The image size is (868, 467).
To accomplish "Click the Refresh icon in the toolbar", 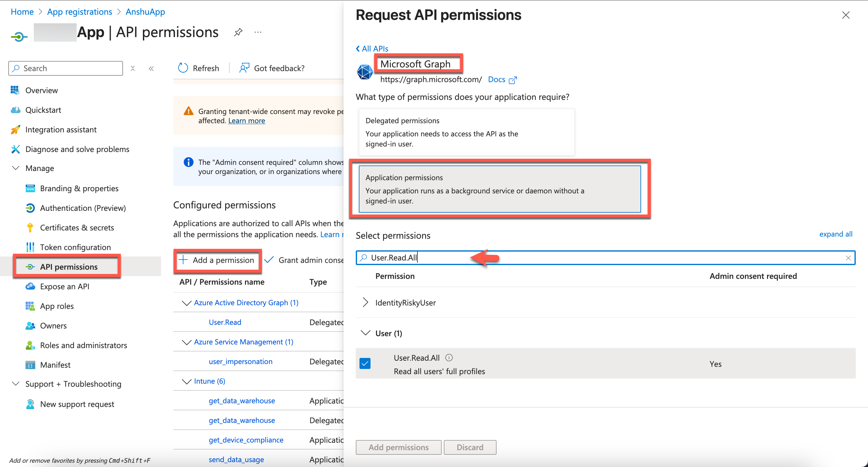I will [x=183, y=68].
